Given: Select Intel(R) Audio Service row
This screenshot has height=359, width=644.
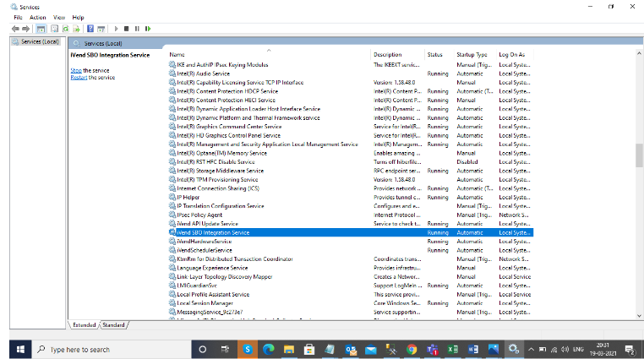Looking at the screenshot, I should [351, 73].
